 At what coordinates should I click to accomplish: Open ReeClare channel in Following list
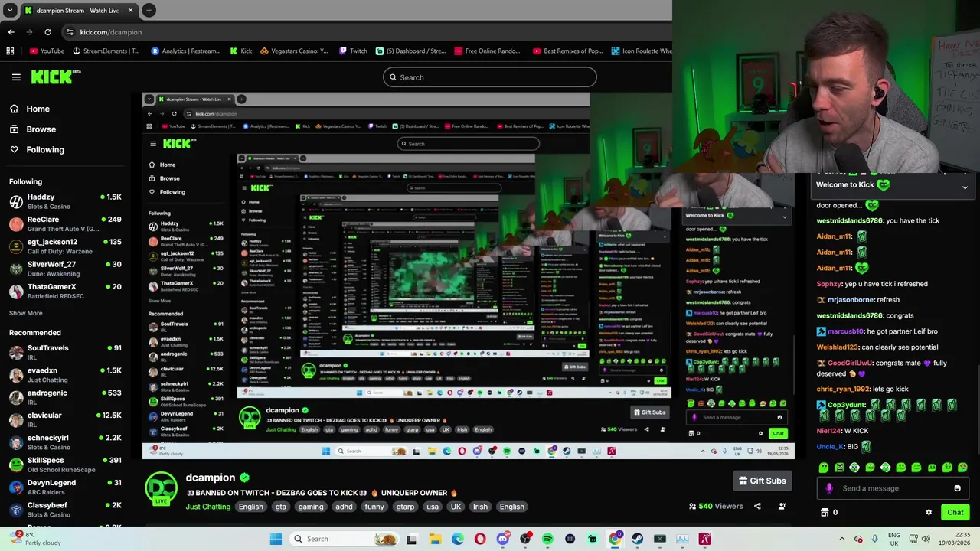pyautogui.click(x=65, y=223)
